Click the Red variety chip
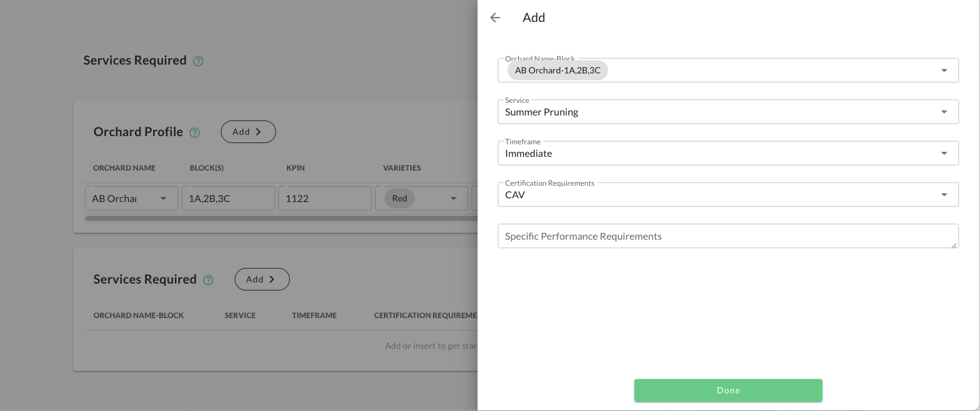980x411 pixels. [x=400, y=198]
